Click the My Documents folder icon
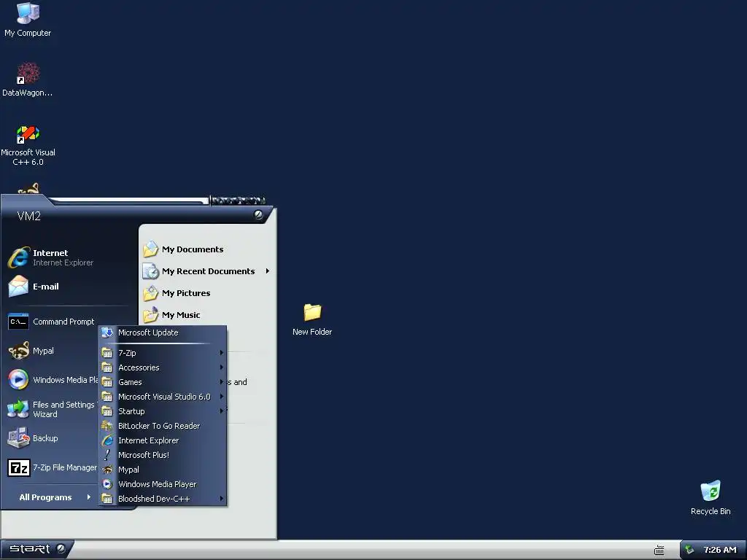This screenshot has height=560, width=747. [150, 249]
